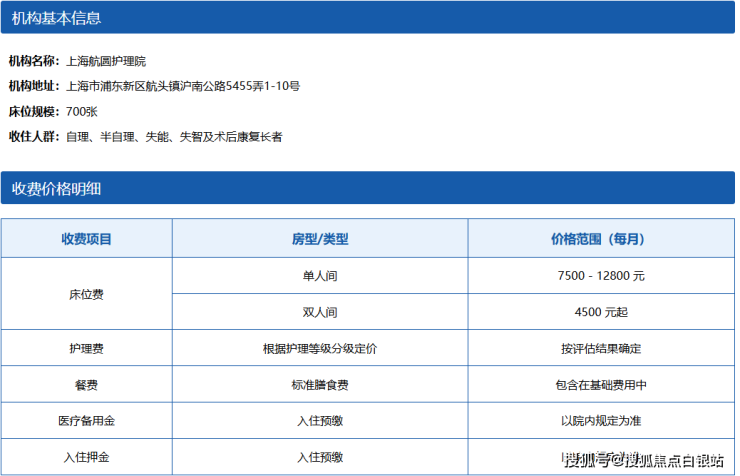Select the 机构地址 label
The height and width of the screenshot is (476, 740).
click(x=34, y=86)
